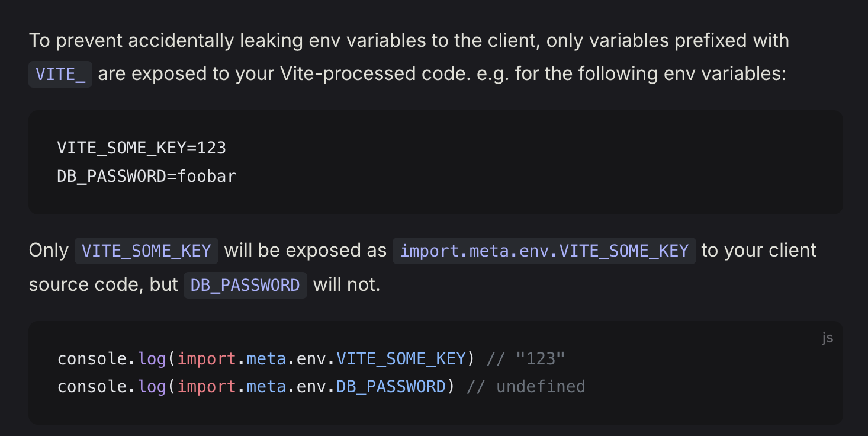Click the DB_PASSWORD=foobar line in env block

[146, 176]
